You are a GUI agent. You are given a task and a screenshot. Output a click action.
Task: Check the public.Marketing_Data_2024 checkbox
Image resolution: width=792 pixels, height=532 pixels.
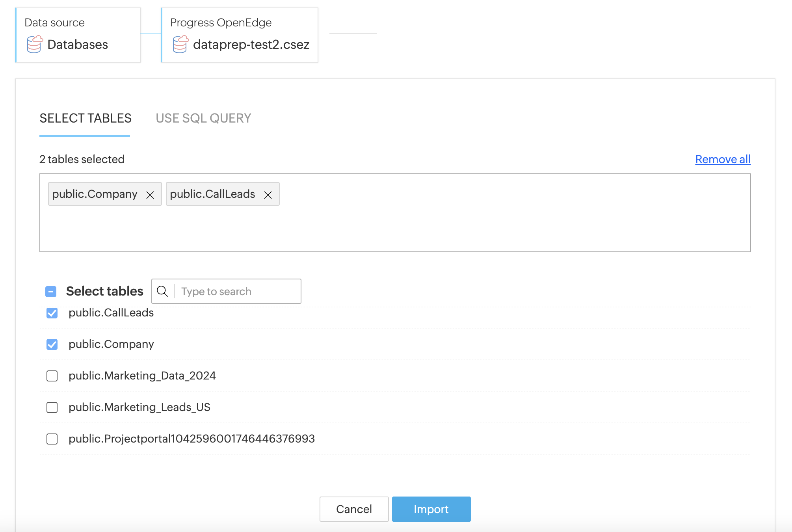[52, 376]
